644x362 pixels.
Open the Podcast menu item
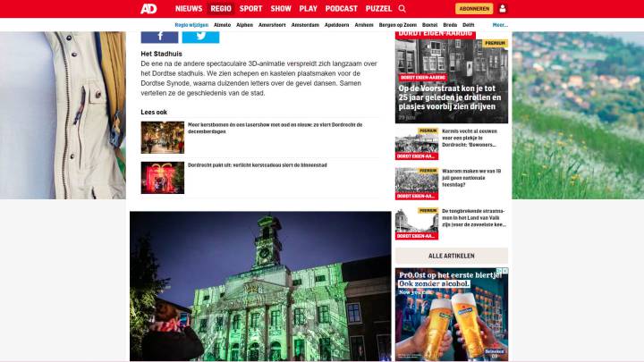click(341, 8)
